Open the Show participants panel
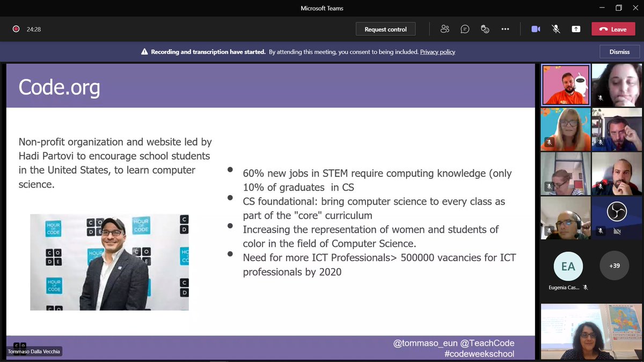Screen dimensions: 644x362 click(444, 29)
